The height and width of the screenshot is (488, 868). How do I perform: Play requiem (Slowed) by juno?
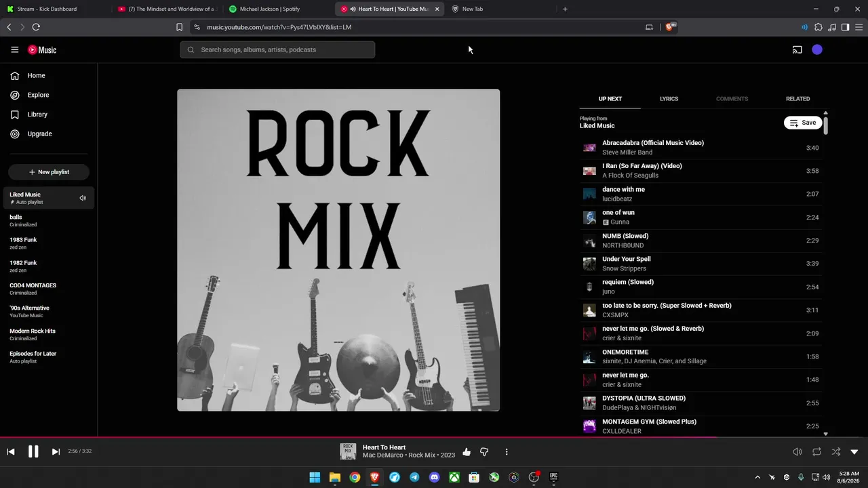point(701,287)
